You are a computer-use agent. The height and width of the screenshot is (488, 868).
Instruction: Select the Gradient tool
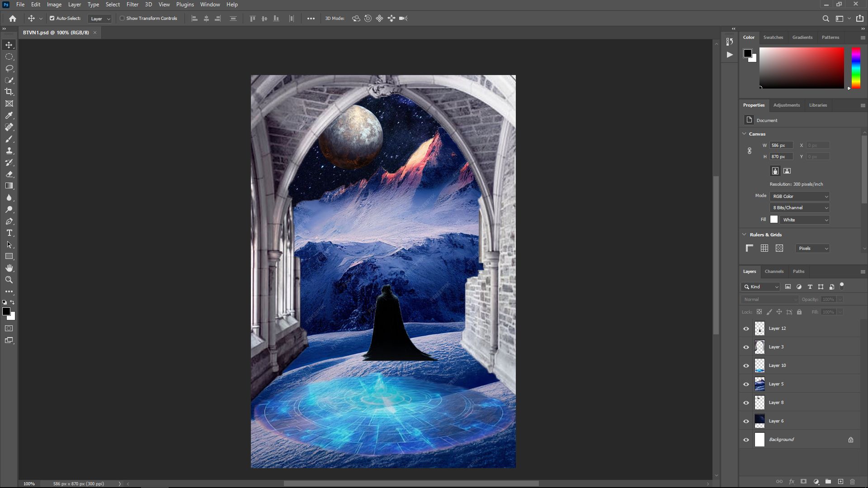point(9,186)
